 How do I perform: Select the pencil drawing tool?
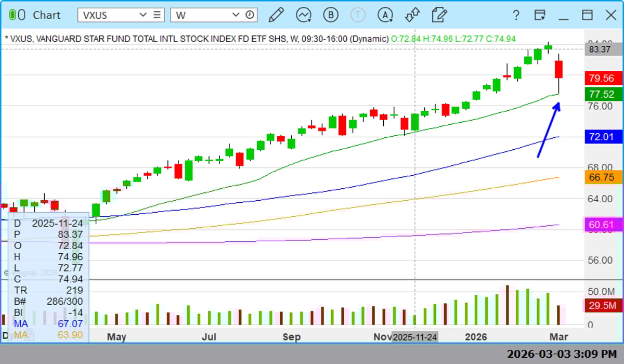pyautogui.click(x=277, y=15)
